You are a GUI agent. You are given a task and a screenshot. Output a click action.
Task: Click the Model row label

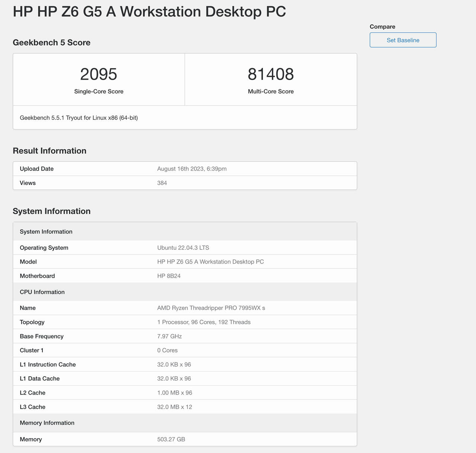[x=28, y=262]
